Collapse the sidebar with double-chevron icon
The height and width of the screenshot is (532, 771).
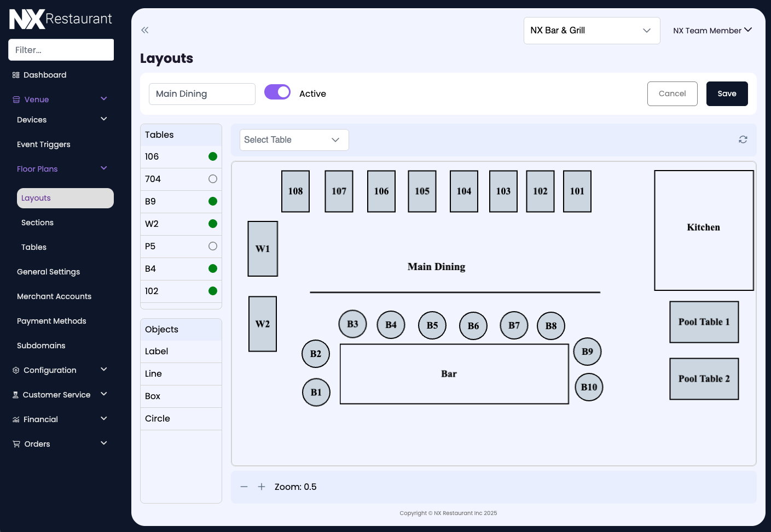tap(145, 30)
